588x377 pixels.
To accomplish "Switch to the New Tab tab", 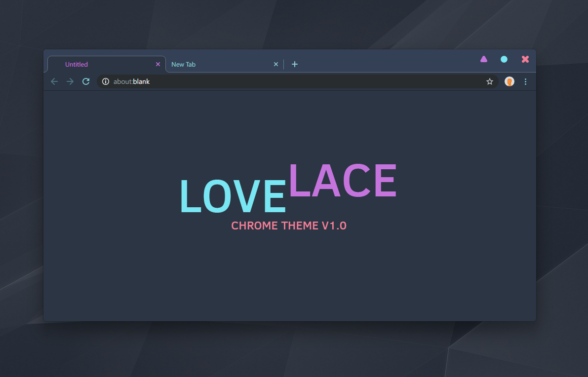I will pyautogui.click(x=217, y=64).
